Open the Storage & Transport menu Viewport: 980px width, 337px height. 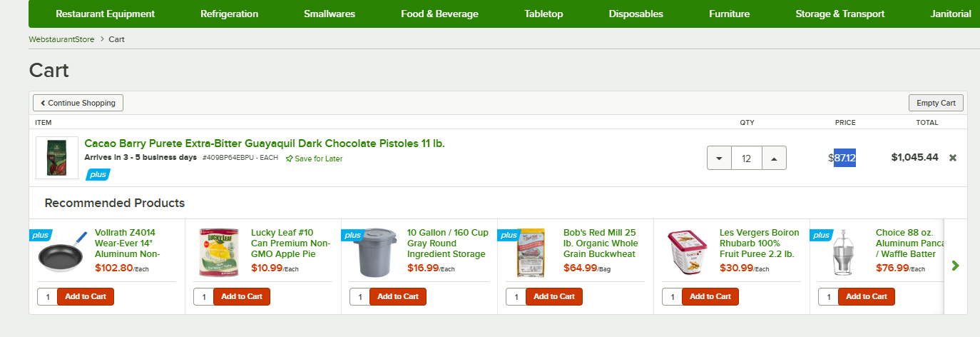coord(840,14)
